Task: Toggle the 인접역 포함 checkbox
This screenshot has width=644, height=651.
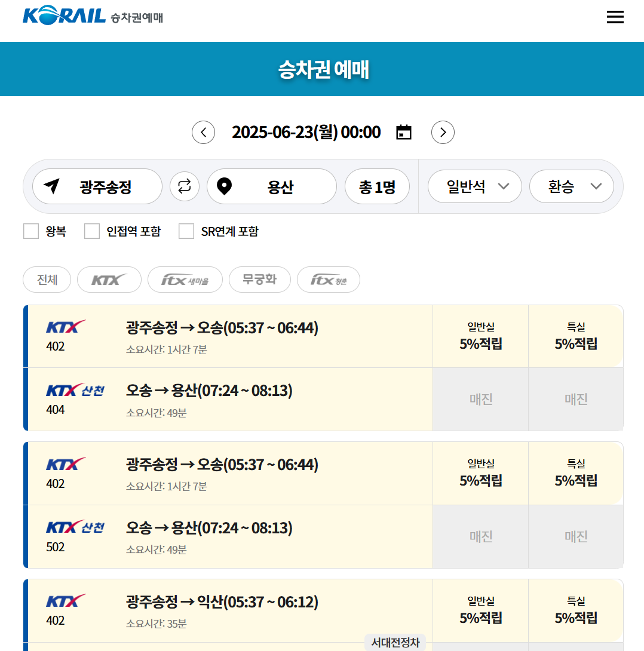Action: pyautogui.click(x=92, y=231)
